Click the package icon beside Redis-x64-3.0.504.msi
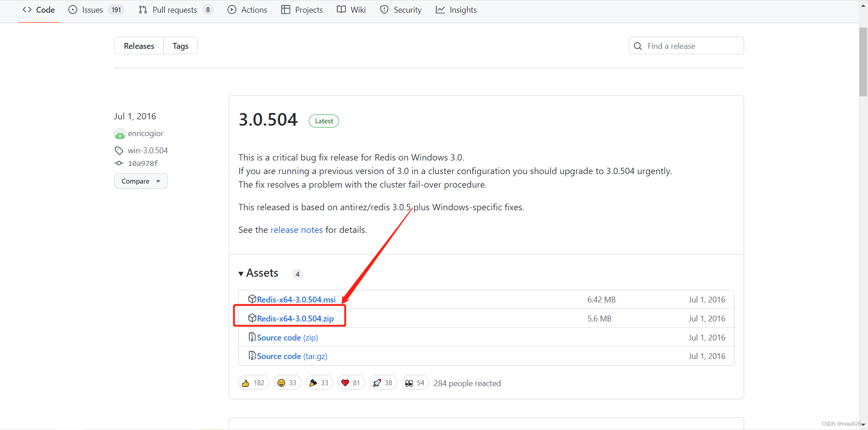The image size is (868, 430). click(x=252, y=299)
